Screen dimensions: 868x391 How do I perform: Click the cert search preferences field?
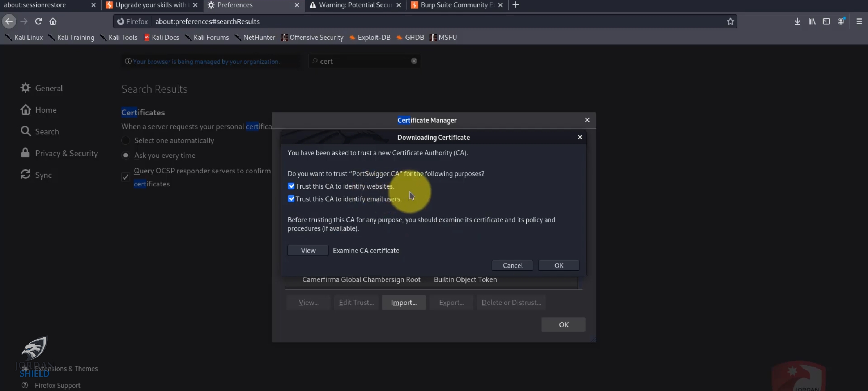tap(365, 61)
